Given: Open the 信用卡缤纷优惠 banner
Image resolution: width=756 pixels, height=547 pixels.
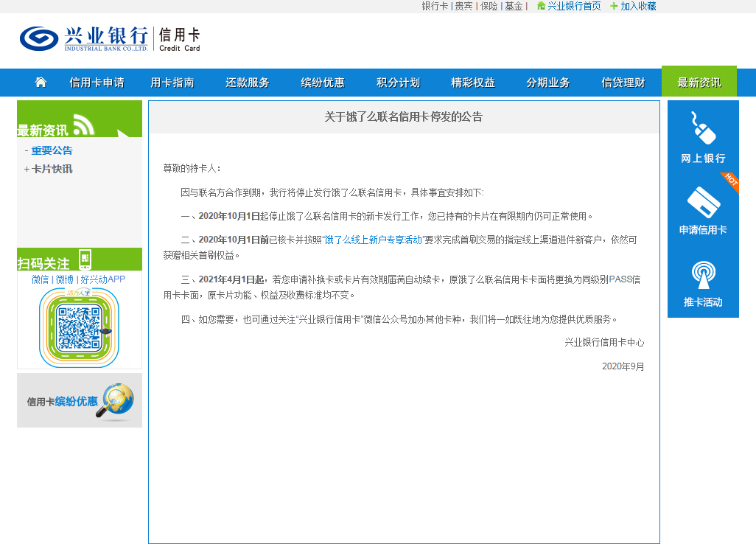Looking at the screenshot, I should coord(80,400).
